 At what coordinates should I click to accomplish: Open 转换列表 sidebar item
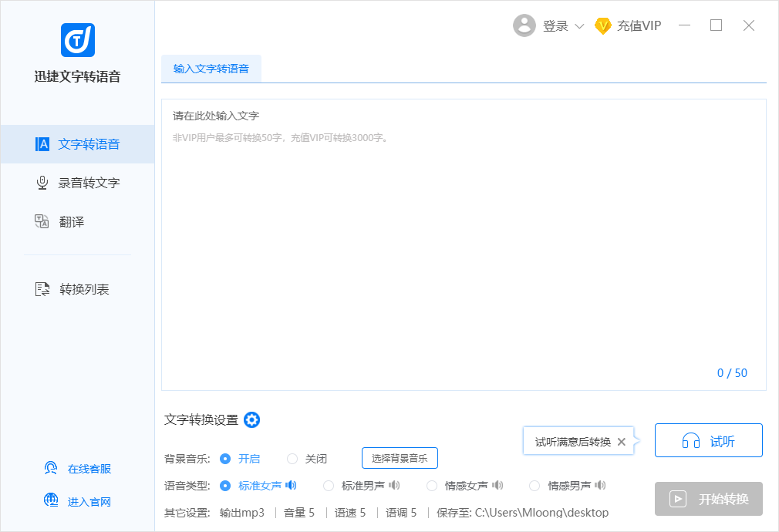point(77,289)
